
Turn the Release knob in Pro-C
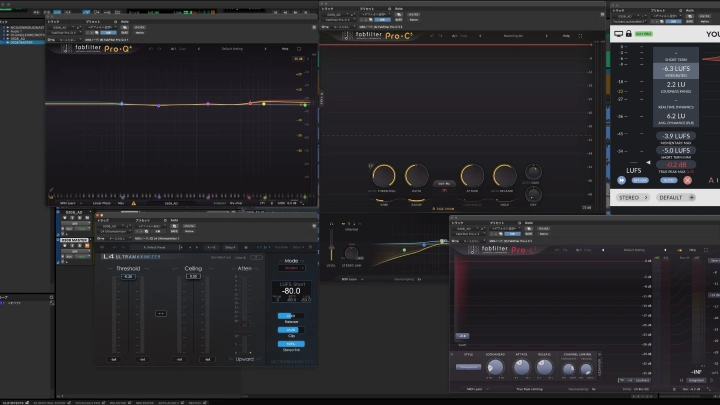[x=504, y=176]
